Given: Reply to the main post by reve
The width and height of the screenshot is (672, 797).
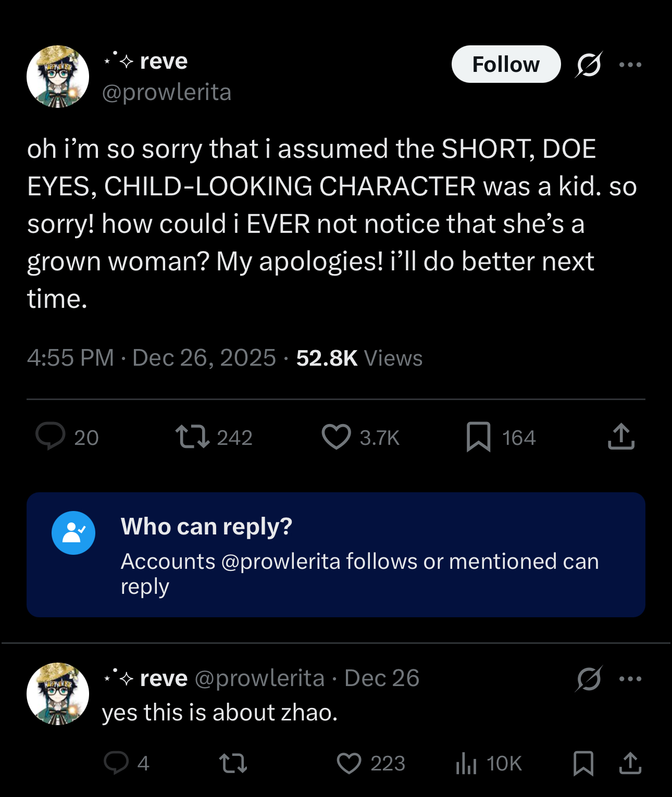Looking at the screenshot, I should pos(51,437).
